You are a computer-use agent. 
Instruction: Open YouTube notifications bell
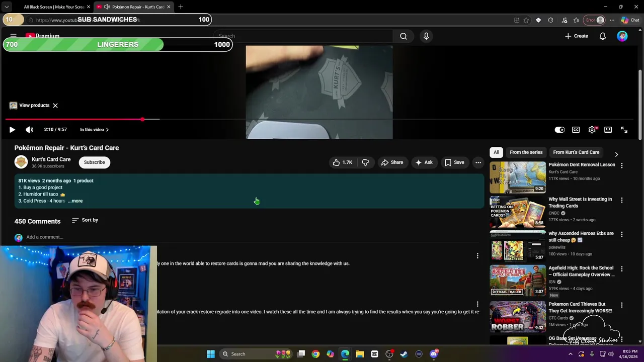click(x=603, y=36)
